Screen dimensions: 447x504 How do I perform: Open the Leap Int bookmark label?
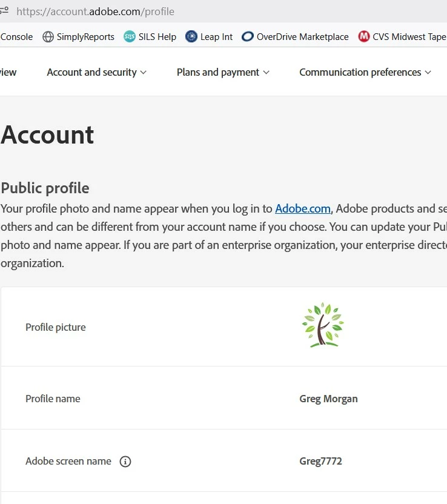tap(216, 36)
